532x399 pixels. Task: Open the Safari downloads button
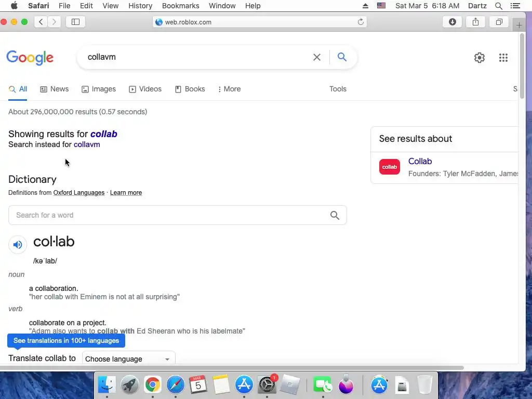453,22
